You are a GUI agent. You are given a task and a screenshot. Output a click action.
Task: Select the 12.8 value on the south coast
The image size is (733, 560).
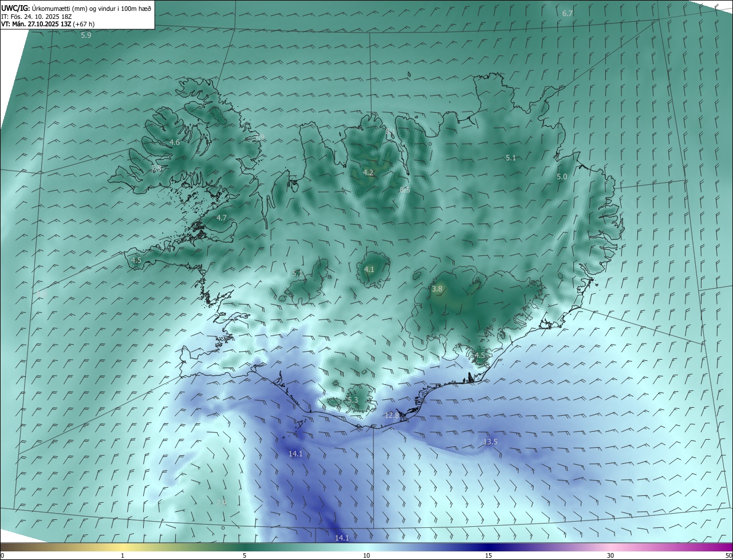392,415
